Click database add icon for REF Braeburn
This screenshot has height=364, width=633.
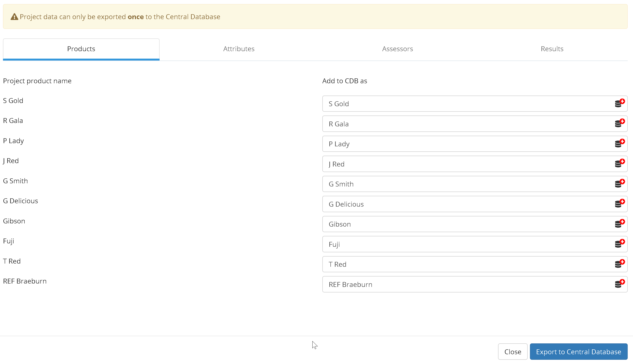619,284
